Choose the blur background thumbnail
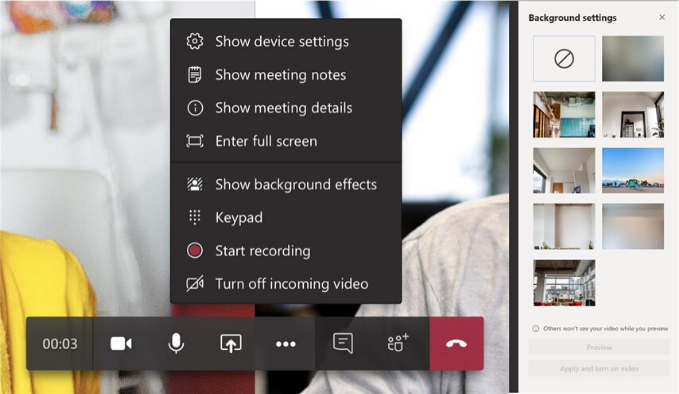 coord(633,59)
